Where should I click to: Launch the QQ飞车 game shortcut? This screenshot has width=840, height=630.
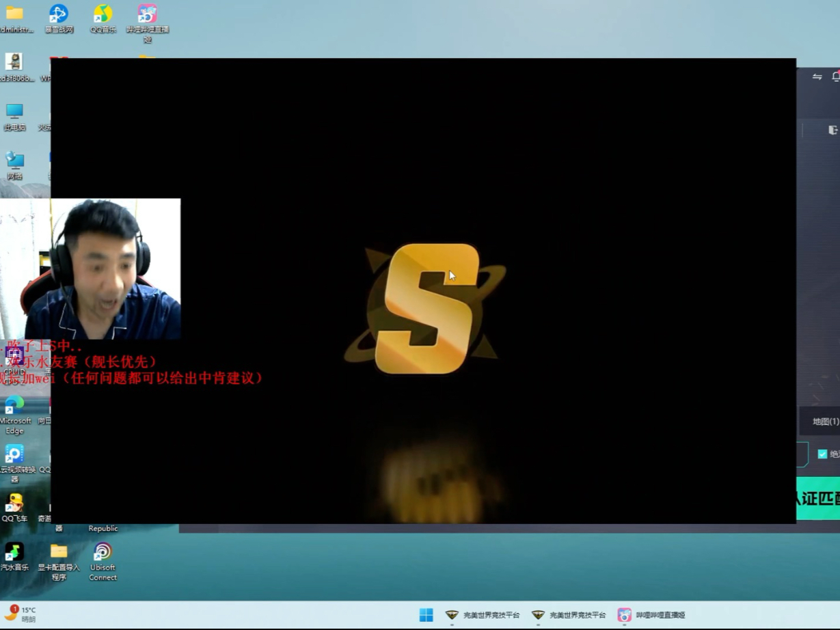(14, 508)
